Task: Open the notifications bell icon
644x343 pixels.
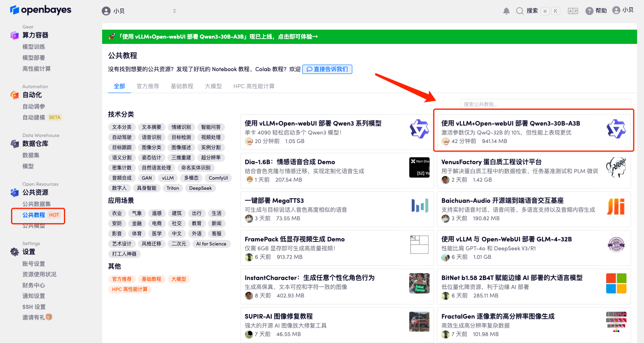Action: [506, 11]
